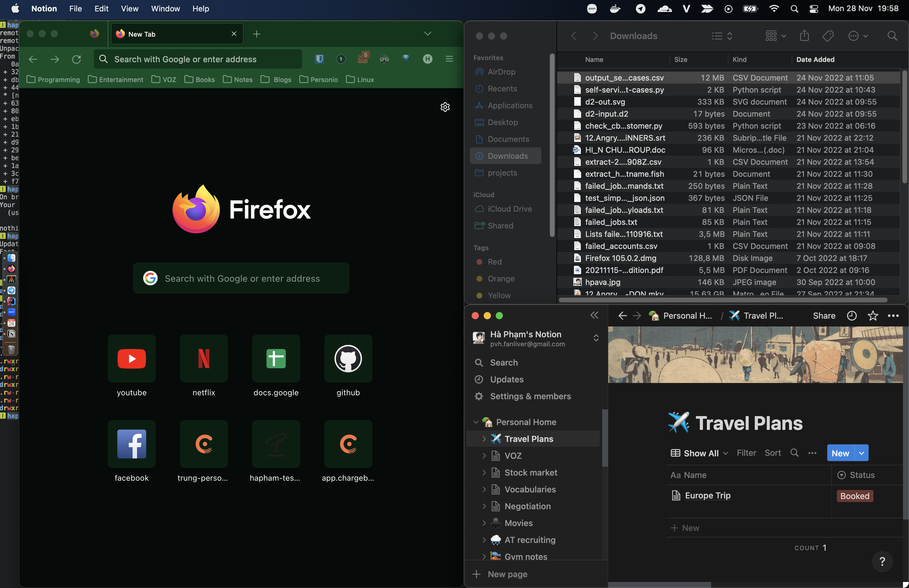Open the Europe Trip page link
The image size is (909, 588).
pyautogui.click(x=707, y=496)
